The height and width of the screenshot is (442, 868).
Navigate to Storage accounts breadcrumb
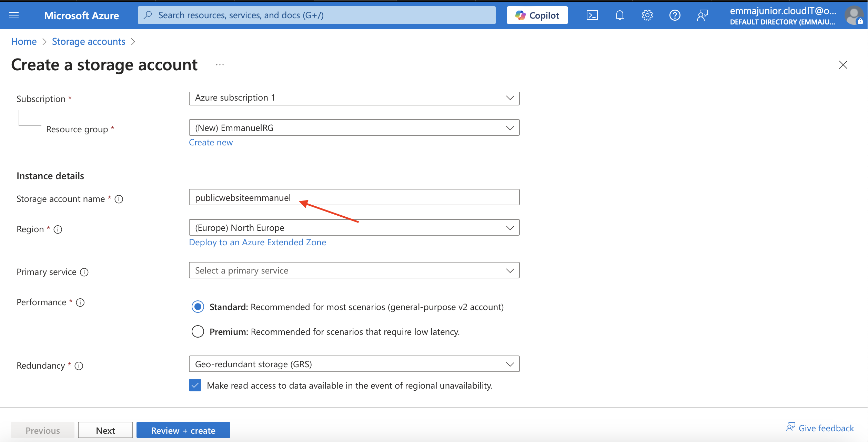click(89, 41)
